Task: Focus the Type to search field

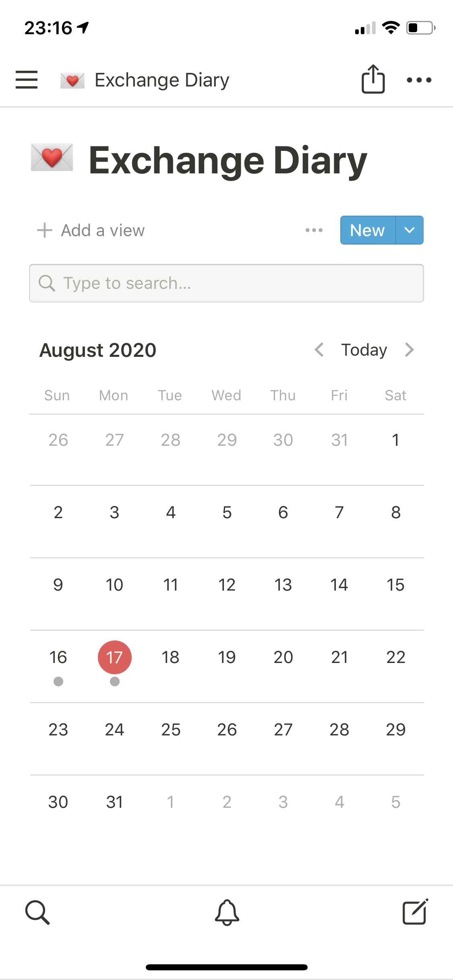Action: pos(226,283)
